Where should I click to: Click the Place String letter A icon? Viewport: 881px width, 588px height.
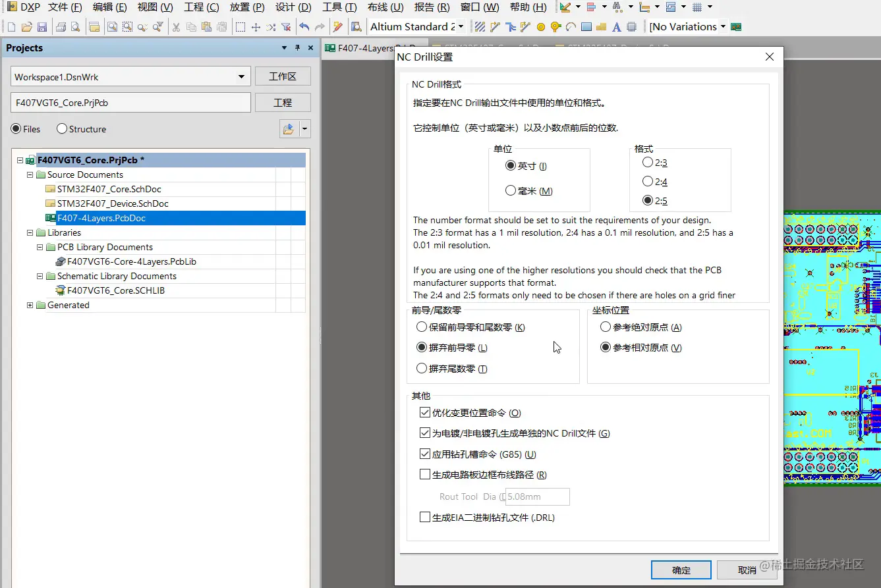(x=616, y=27)
